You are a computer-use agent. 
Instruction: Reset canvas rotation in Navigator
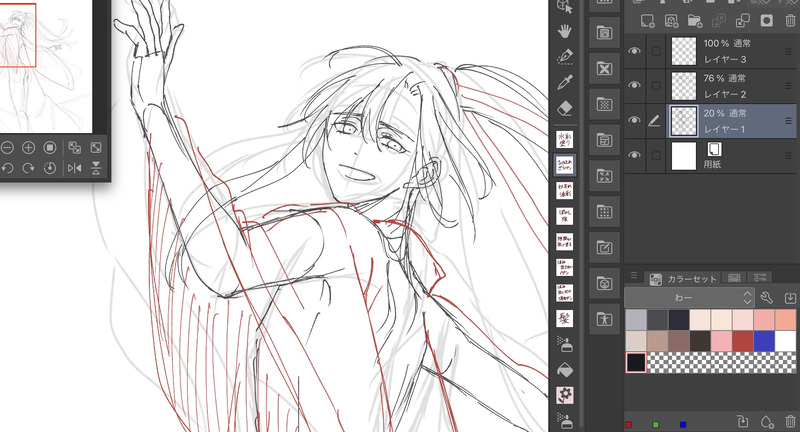(x=49, y=168)
